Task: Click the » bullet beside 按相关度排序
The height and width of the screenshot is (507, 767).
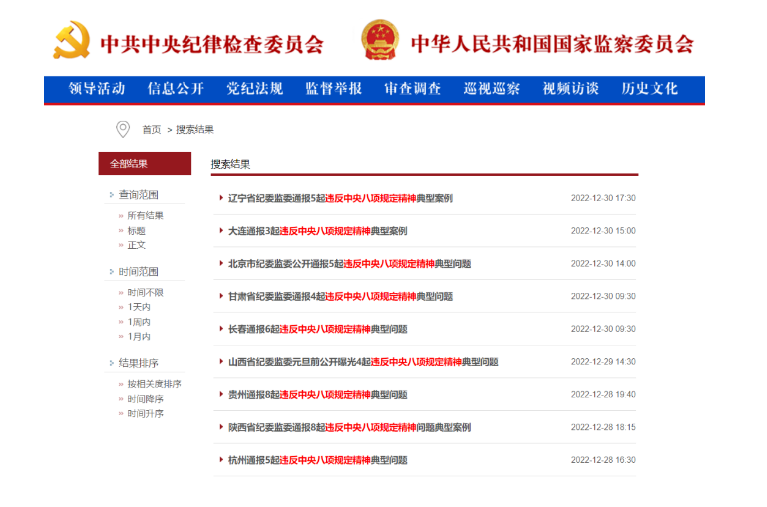Action: [121, 385]
